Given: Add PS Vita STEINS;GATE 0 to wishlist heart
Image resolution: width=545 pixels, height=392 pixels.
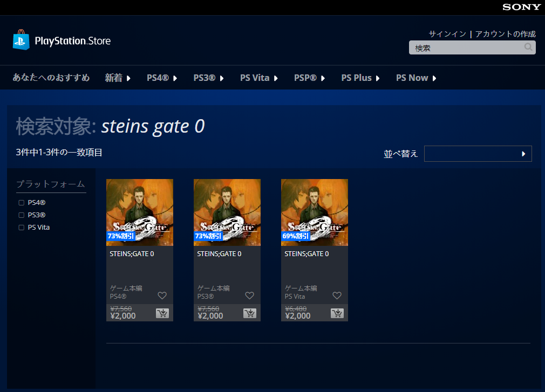Looking at the screenshot, I should [337, 295].
